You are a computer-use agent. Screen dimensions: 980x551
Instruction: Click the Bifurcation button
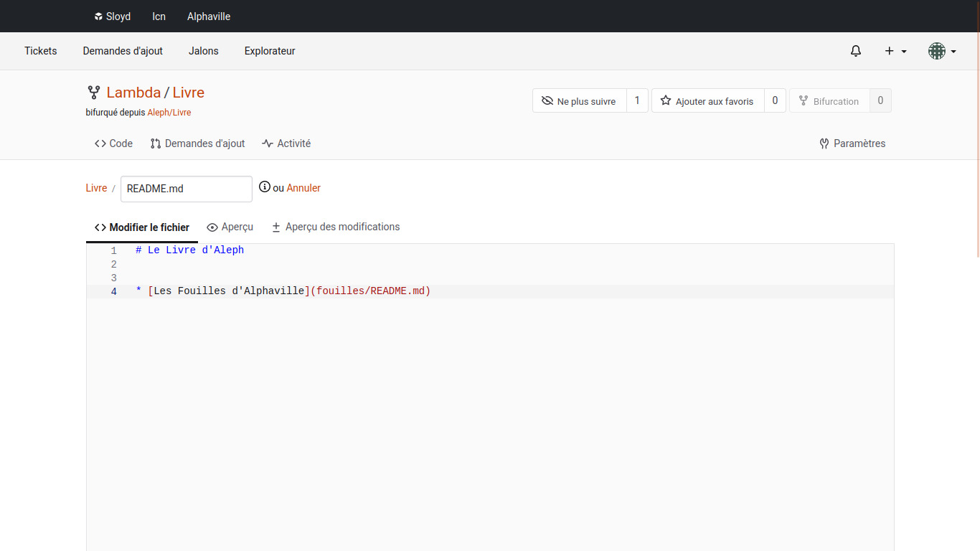click(x=829, y=101)
